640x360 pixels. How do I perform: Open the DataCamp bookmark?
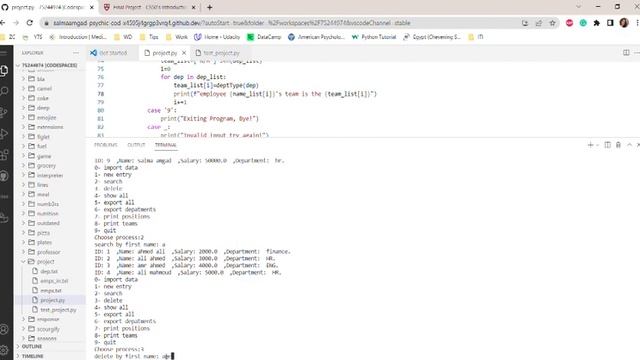[264, 37]
